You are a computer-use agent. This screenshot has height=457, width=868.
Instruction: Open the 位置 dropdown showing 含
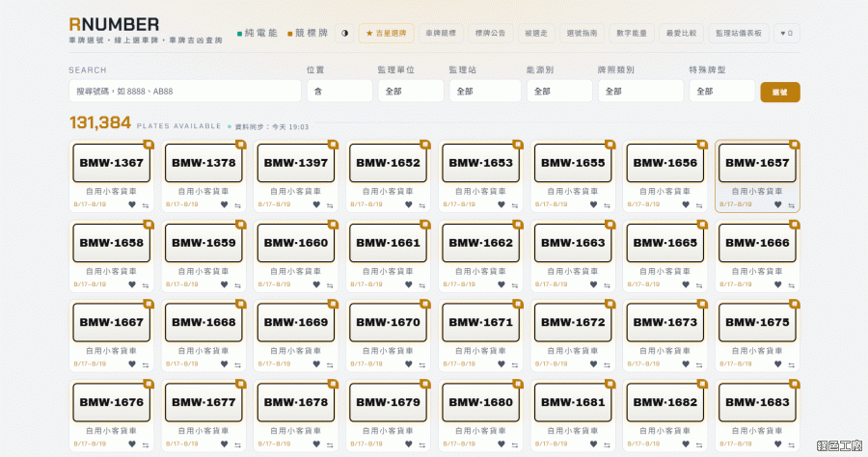click(339, 92)
